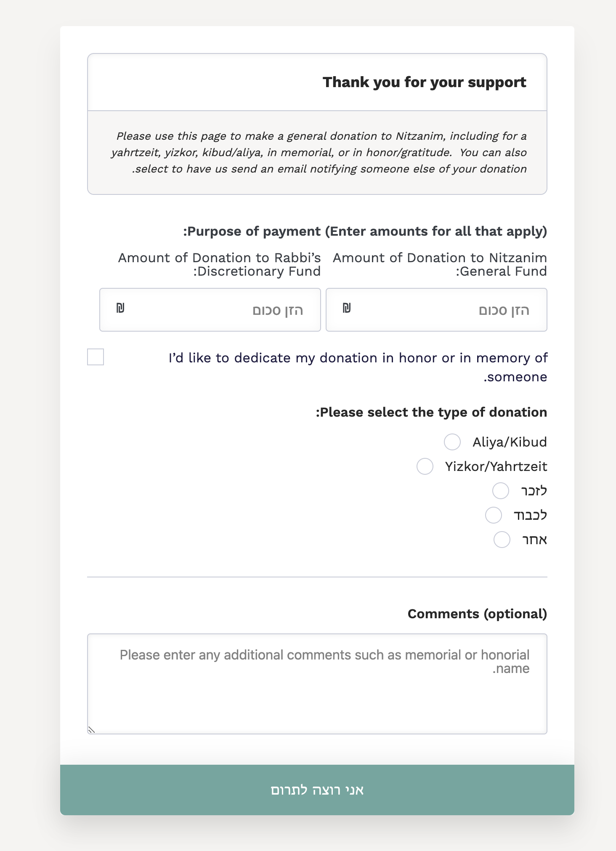The image size is (616, 851).
Task: Select the לזכר radio button
Action: pyautogui.click(x=501, y=491)
